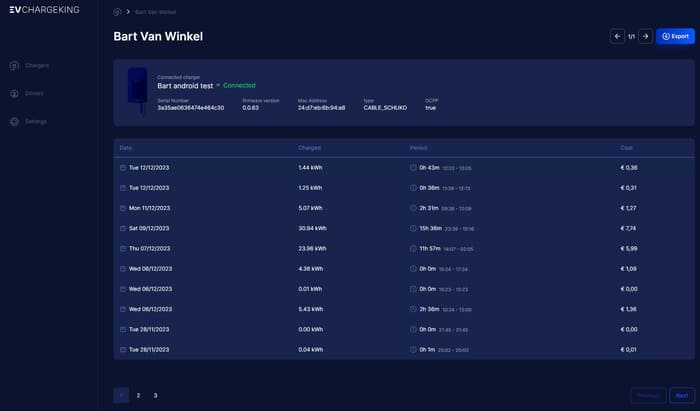Click the EV Chargeking logo

coord(43,11)
